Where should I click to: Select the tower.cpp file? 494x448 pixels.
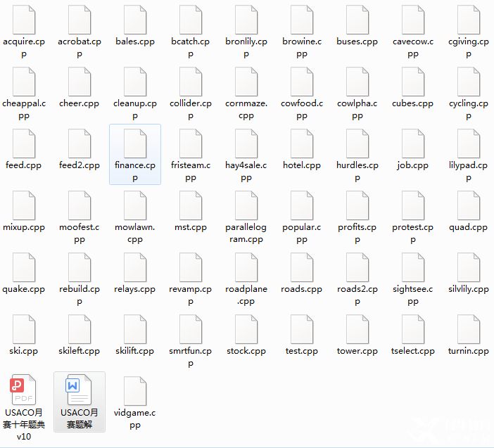(357, 329)
